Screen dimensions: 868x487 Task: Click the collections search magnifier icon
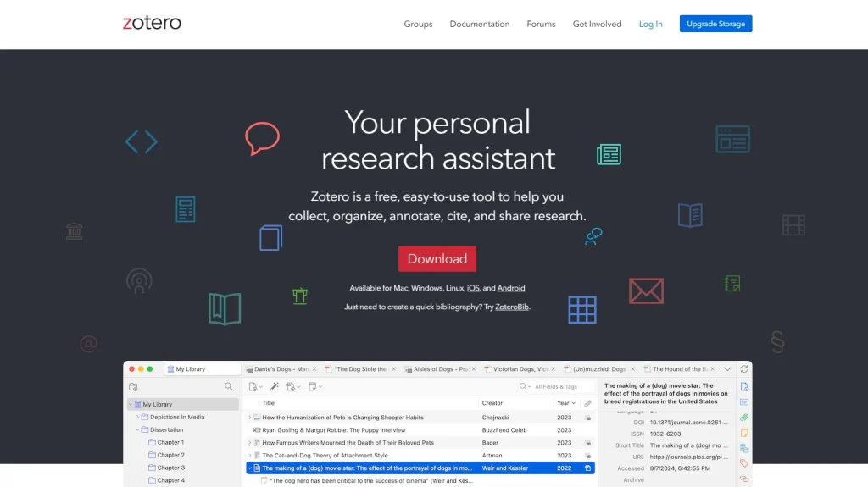point(229,386)
